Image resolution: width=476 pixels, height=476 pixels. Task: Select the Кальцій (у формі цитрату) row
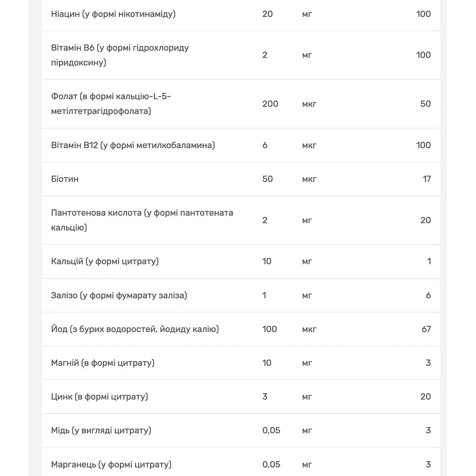241,261
